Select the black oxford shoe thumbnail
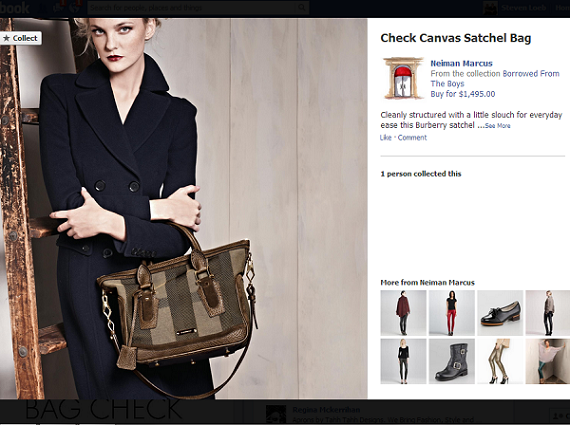 (x=500, y=313)
